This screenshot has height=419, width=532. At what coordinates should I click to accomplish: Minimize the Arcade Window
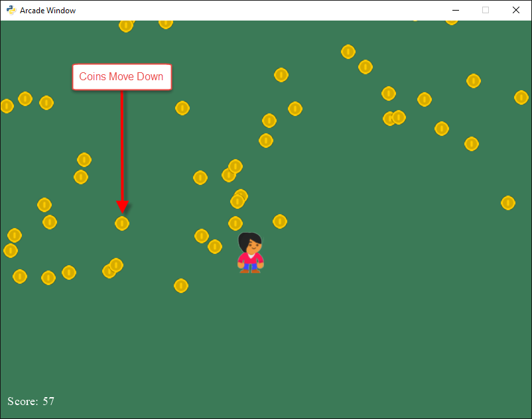[x=456, y=10]
